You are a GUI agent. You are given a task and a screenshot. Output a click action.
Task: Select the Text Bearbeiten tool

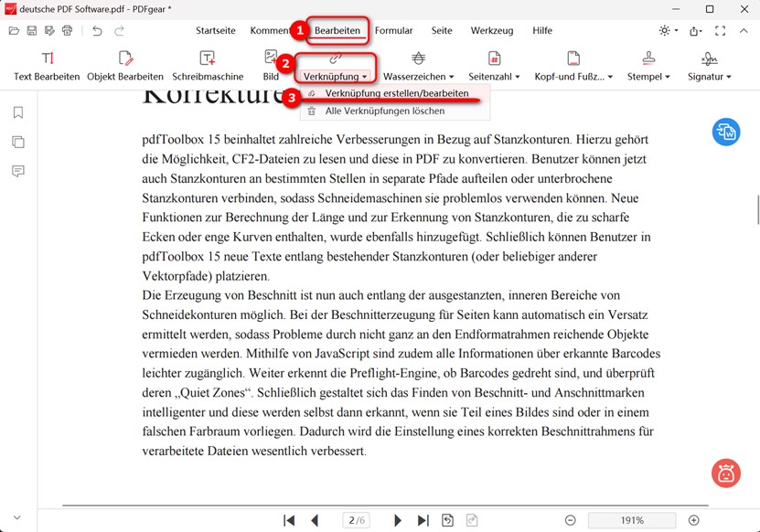pos(47,66)
